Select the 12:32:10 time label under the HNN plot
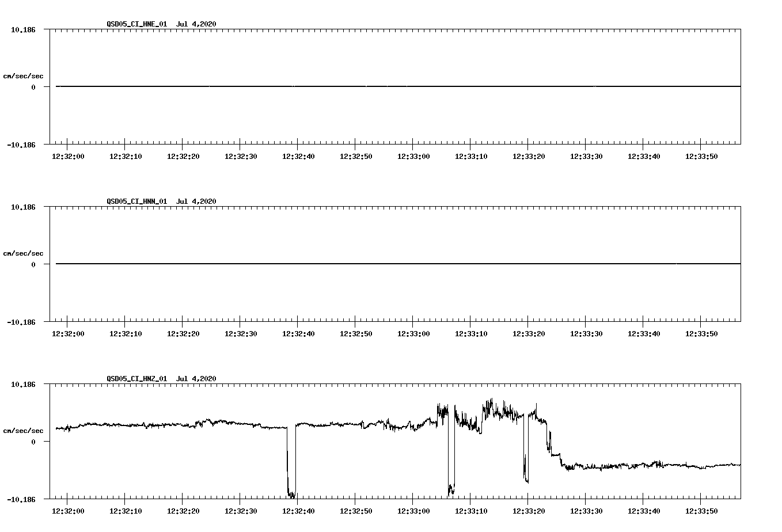The width and height of the screenshot is (782, 532). tap(126, 334)
